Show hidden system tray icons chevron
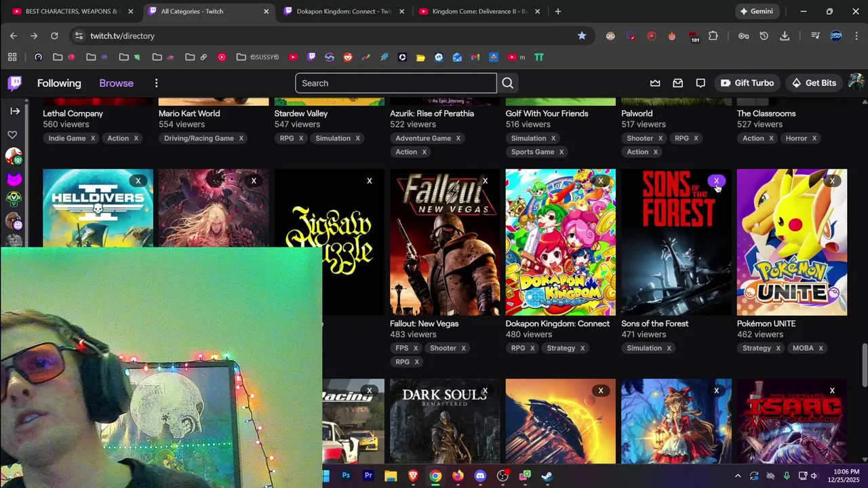 [x=738, y=476]
